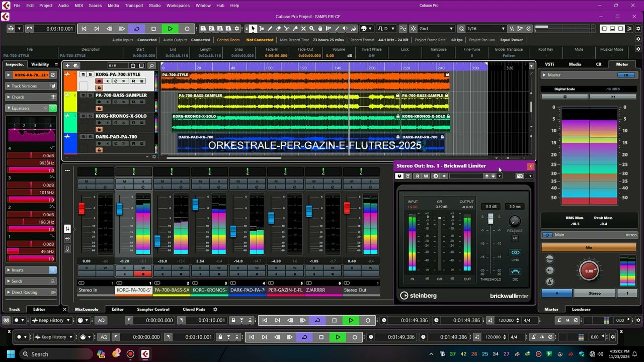Toggle the DIC button in Brickwall Limiter

515,271
